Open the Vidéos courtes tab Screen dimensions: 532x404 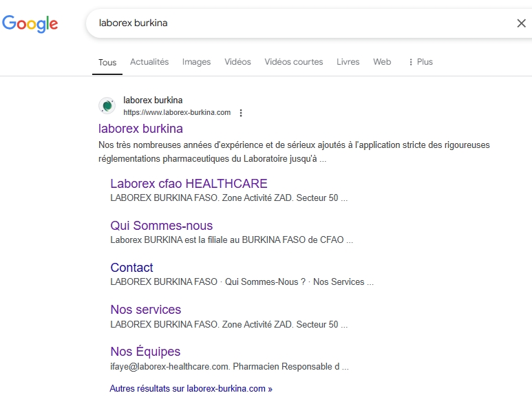tap(294, 62)
